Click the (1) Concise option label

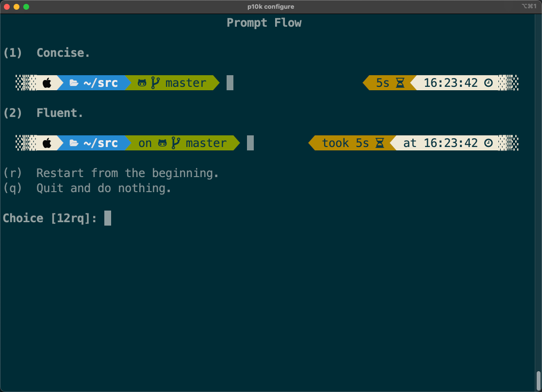pyautogui.click(x=47, y=53)
